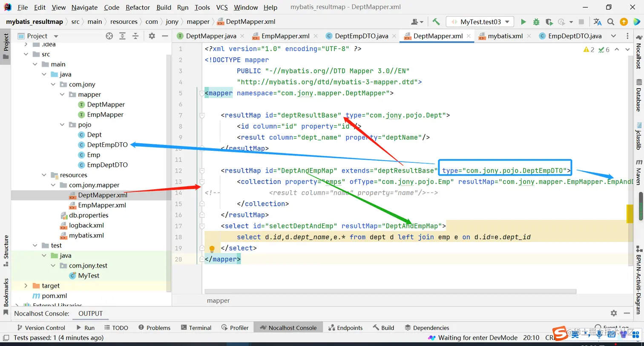Select logback.xml in Project tree
The width and height of the screenshot is (644, 346).
pyautogui.click(x=86, y=225)
